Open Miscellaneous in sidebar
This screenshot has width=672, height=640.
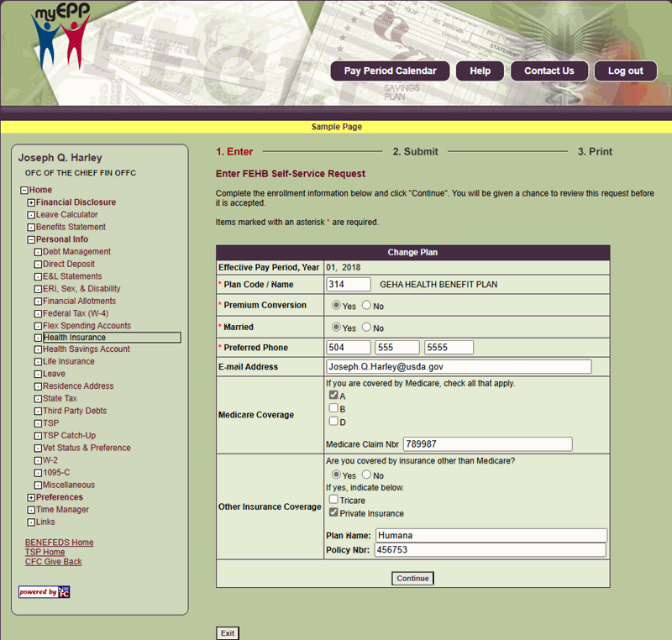tap(69, 485)
